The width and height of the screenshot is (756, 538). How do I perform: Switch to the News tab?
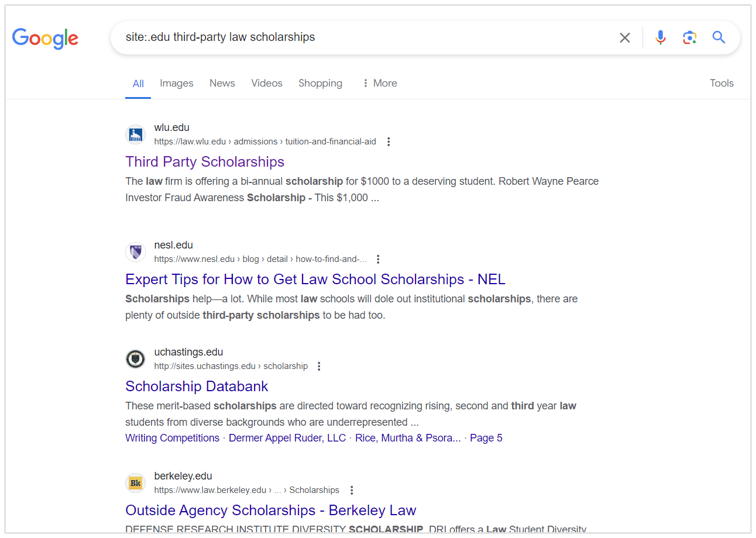point(222,83)
